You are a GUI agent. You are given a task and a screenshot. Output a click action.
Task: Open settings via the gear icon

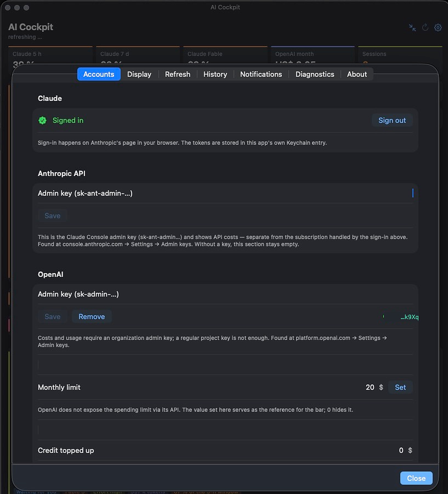[438, 27]
